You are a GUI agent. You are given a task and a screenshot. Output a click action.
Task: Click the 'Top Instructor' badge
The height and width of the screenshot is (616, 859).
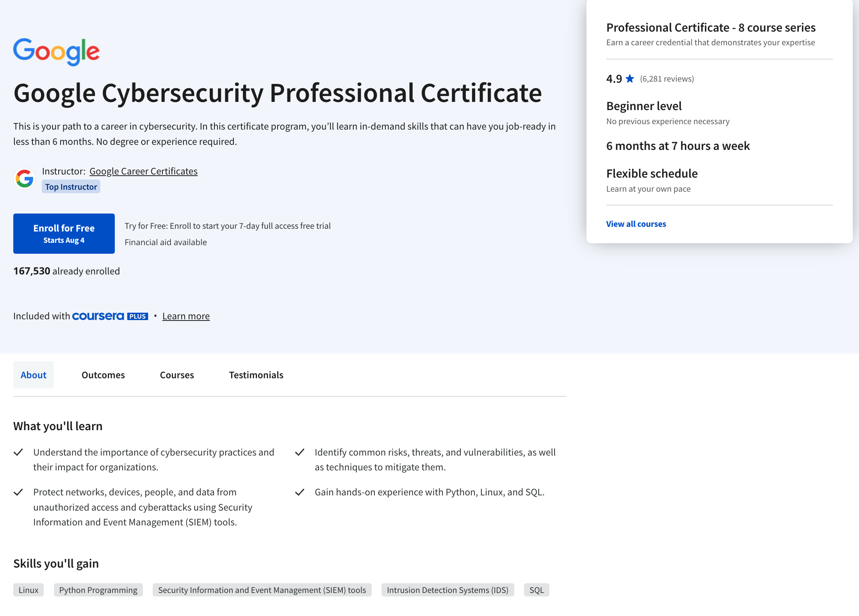(x=71, y=186)
